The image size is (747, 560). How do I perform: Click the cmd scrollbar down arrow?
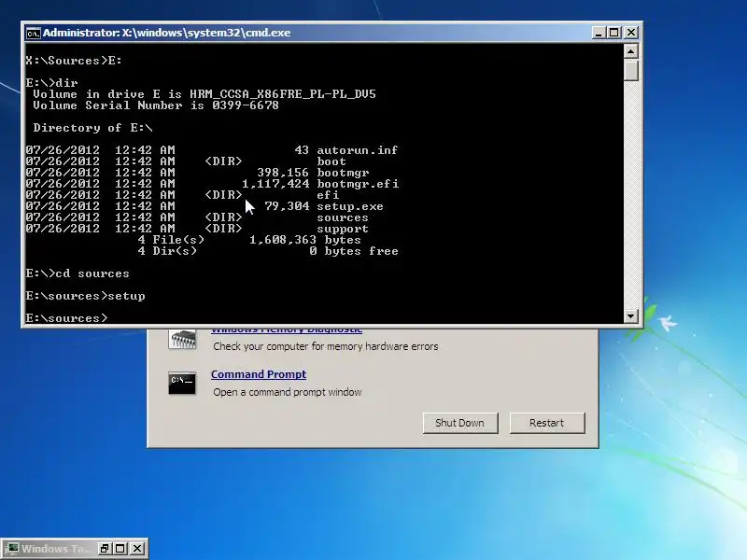[631, 315]
